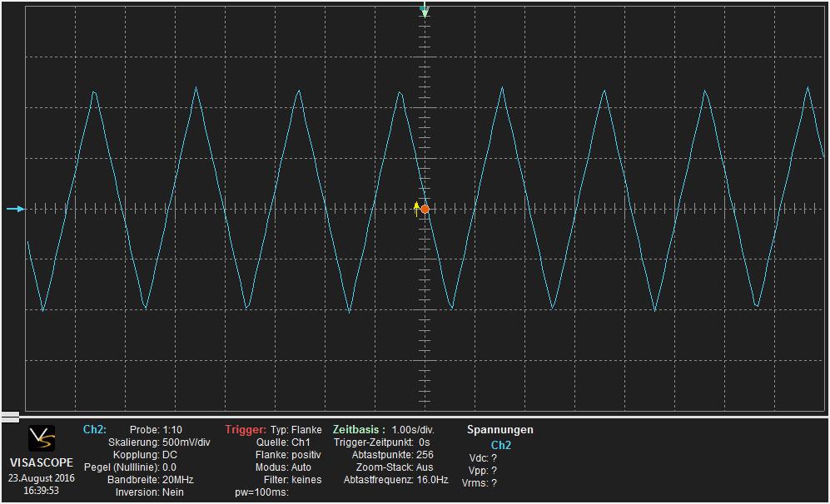This screenshot has width=830, height=504.
Task: Select the green Zeitbasis heading
Action: (x=359, y=429)
